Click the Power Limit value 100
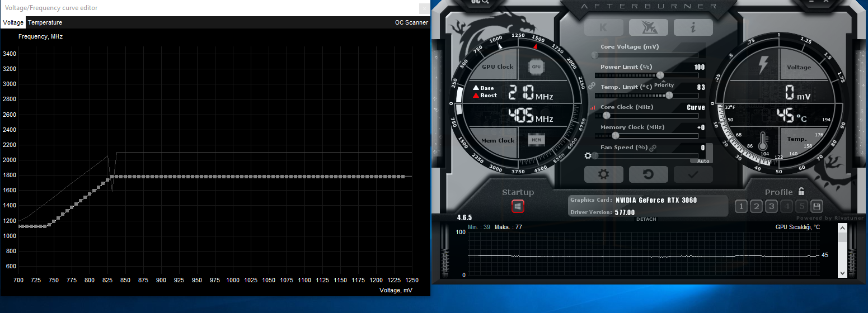 [700, 67]
